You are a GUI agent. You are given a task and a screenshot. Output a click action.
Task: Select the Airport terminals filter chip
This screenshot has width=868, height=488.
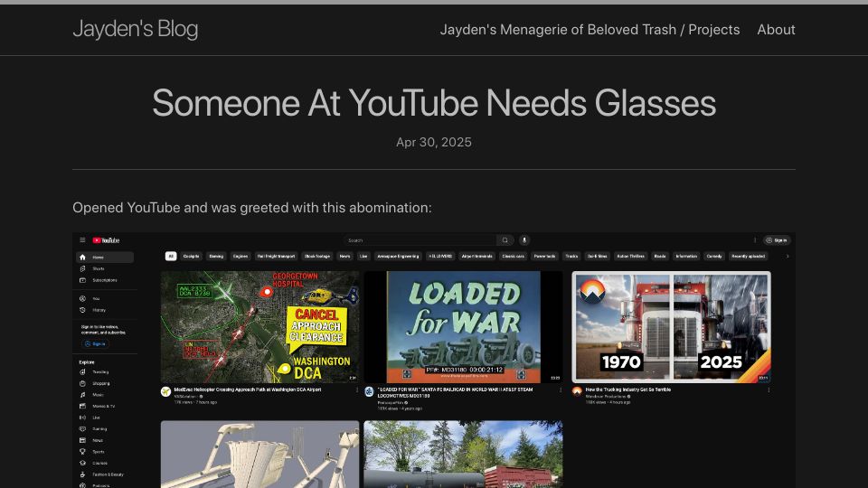point(476,256)
